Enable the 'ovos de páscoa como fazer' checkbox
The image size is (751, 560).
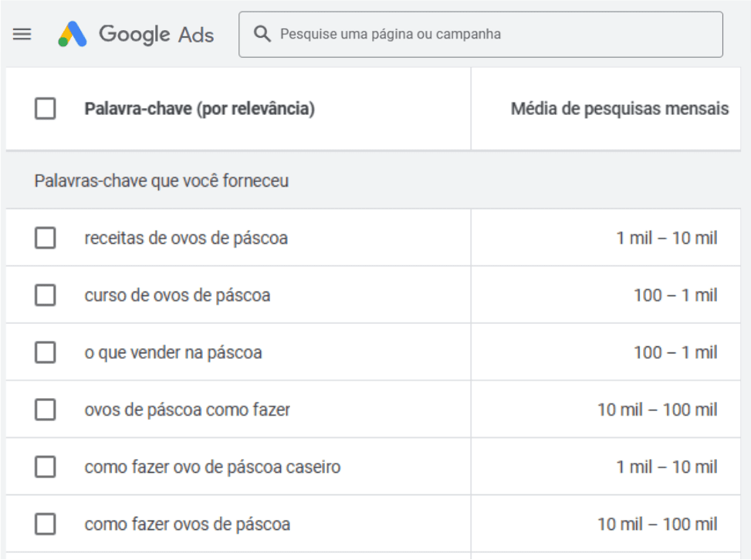pyautogui.click(x=46, y=410)
